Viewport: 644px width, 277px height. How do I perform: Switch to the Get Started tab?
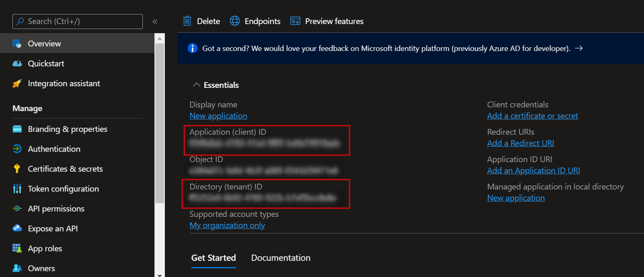pyautogui.click(x=214, y=258)
